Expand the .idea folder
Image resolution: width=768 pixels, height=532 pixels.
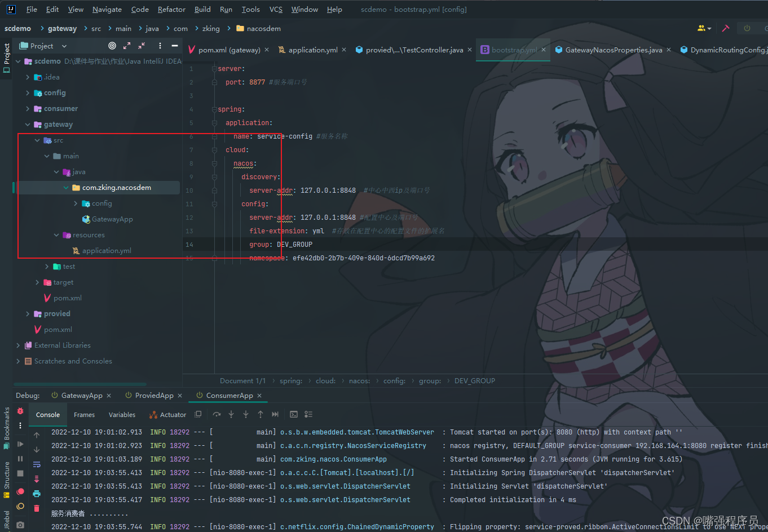click(28, 77)
